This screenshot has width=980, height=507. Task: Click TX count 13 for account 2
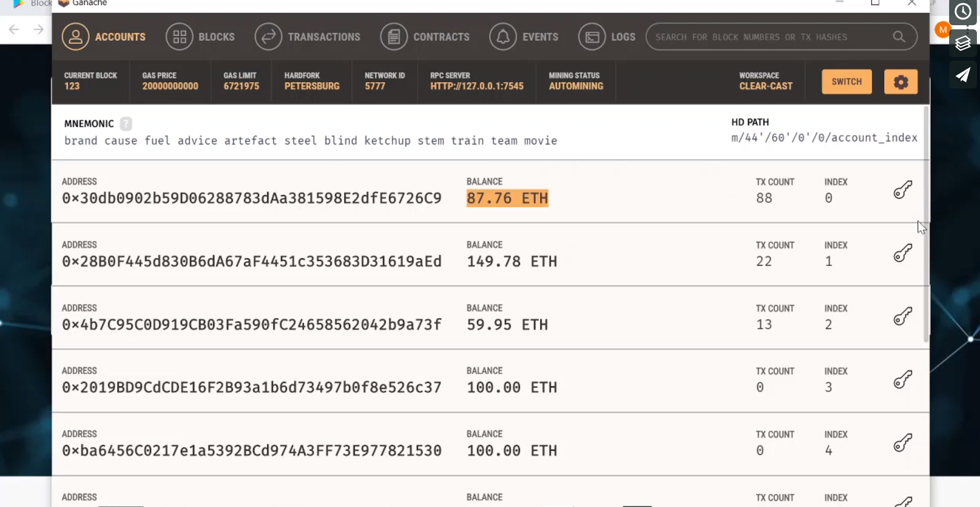click(764, 325)
